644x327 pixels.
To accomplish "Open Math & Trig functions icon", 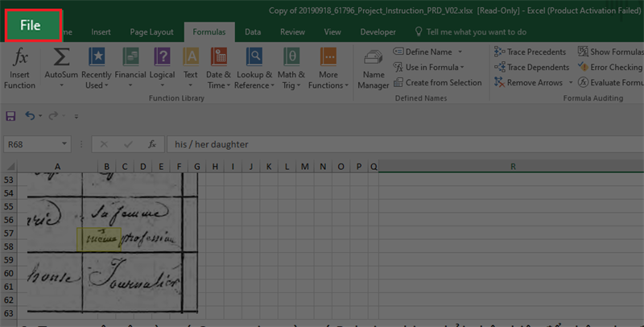I will pos(291,56).
